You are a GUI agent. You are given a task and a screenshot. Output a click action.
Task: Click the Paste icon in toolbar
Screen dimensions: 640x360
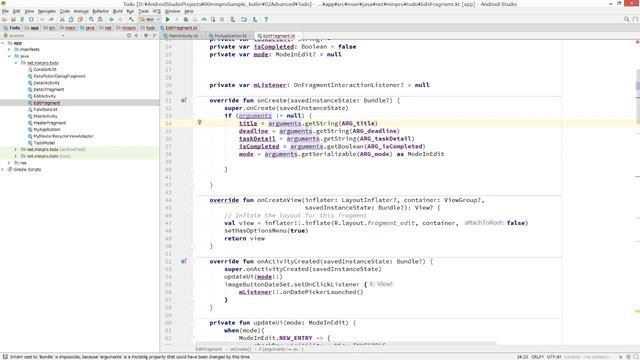click(x=80, y=19)
